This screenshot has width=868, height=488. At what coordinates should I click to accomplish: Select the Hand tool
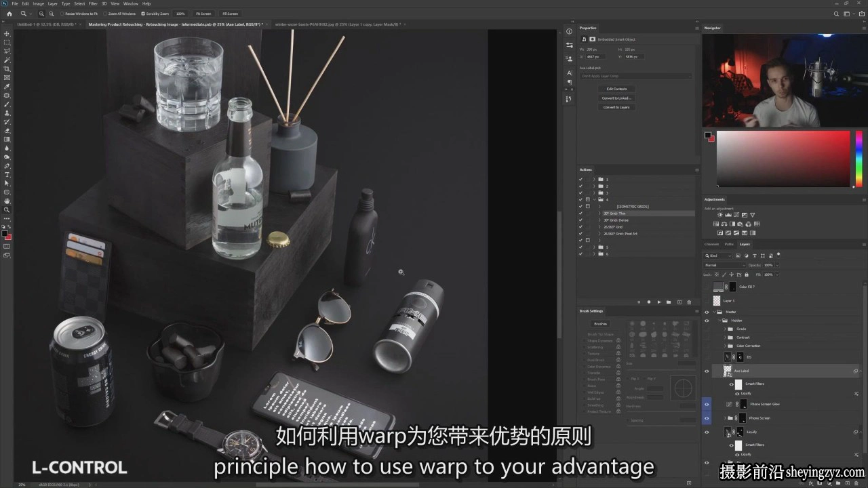click(7, 201)
